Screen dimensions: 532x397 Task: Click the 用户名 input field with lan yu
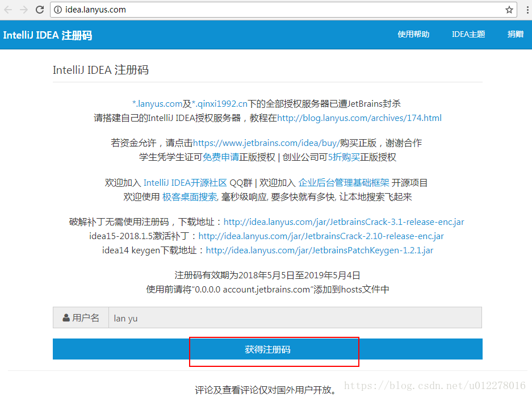point(295,317)
